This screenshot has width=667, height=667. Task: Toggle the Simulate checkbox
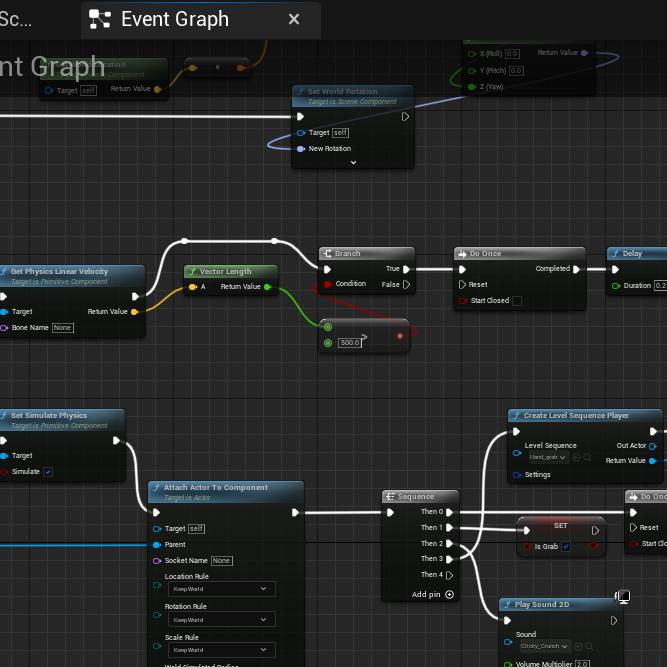tap(48, 472)
